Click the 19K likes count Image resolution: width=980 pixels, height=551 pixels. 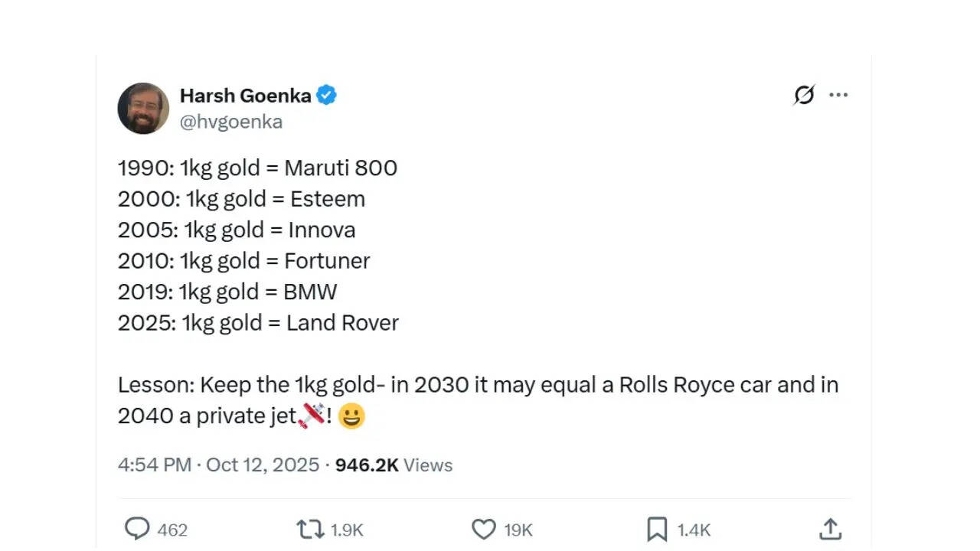(x=518, y=530)
